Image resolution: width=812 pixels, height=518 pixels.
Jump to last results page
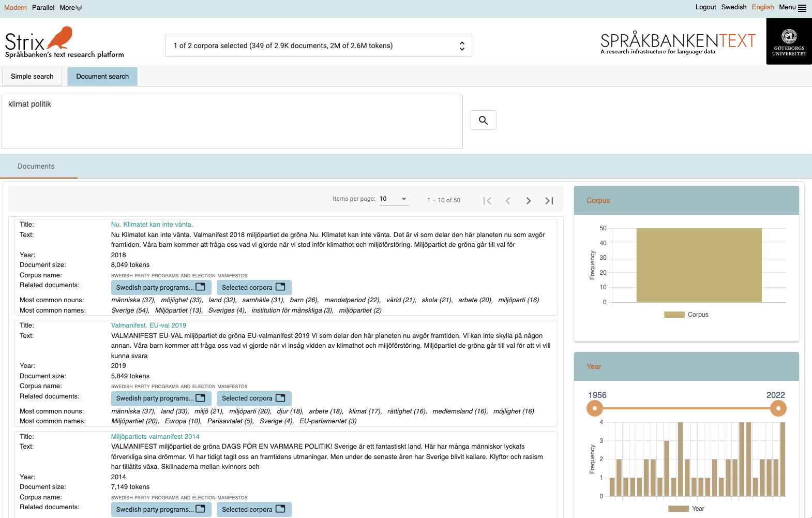tap(549, 201)
